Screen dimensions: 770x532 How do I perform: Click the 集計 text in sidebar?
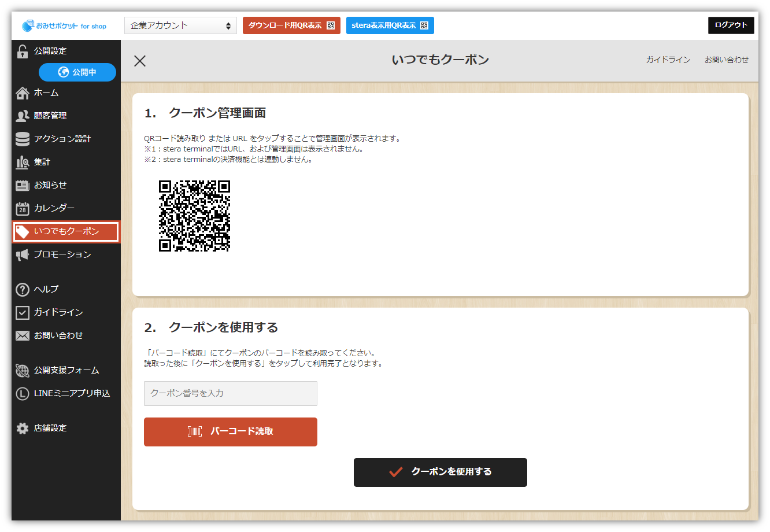pos(42,162)
